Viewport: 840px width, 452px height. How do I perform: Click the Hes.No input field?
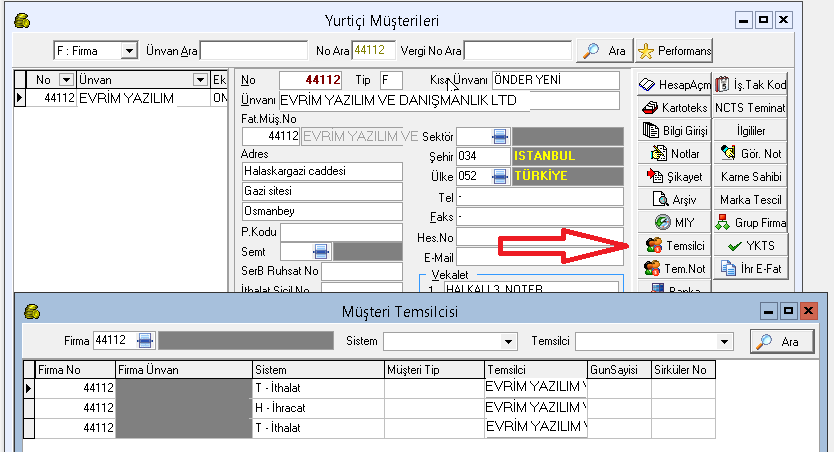539,237
